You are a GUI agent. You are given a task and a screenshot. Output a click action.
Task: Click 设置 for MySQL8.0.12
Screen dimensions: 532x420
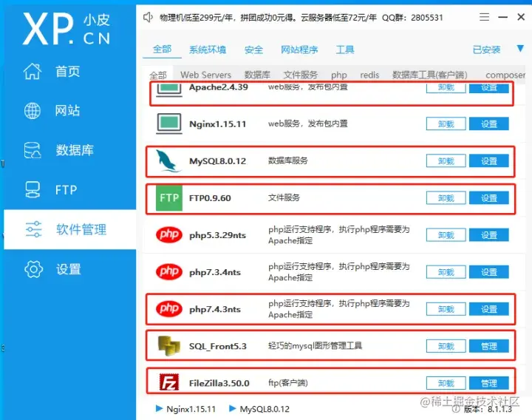[489, 161]
